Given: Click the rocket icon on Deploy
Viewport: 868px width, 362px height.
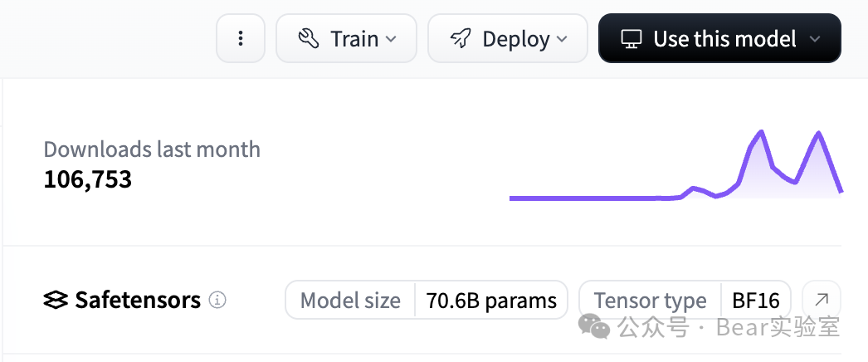Looking at the screenshot, I should coord(461,39).
